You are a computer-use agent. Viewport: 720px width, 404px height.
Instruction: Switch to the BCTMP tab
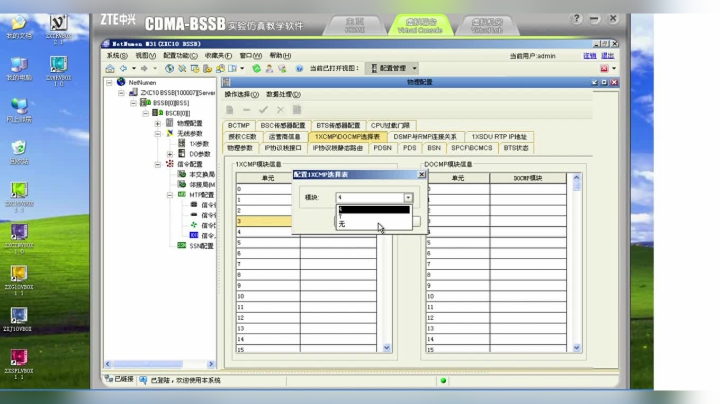pyautogui.click(x=239, y=125)
